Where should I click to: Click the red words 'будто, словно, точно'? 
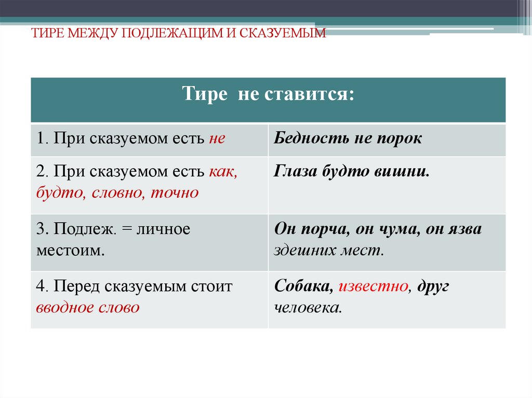pos(117,190)
